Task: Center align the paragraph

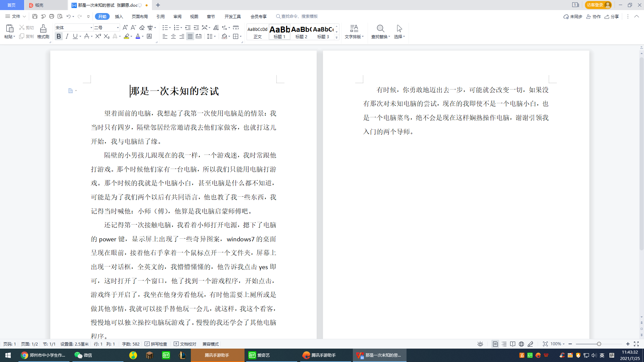Action: 173,36
